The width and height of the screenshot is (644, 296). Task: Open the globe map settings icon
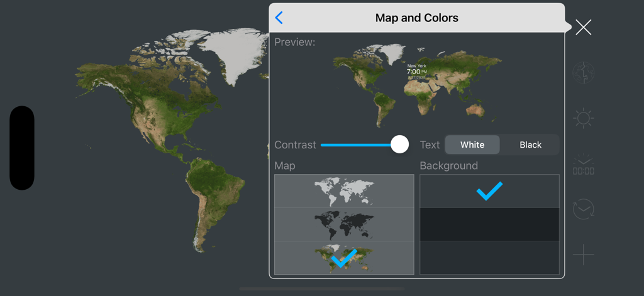pos(583,73)
